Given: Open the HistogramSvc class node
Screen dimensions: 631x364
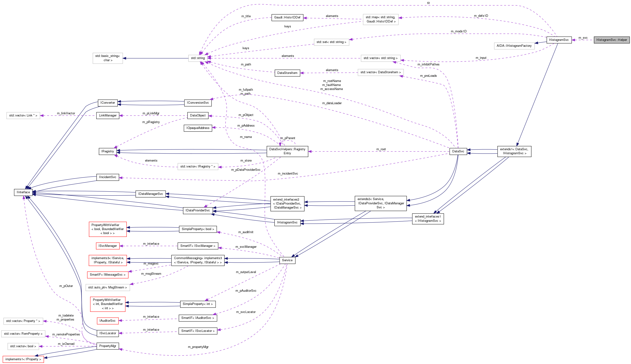Looking at the screenshot, I should coord(560,40).
